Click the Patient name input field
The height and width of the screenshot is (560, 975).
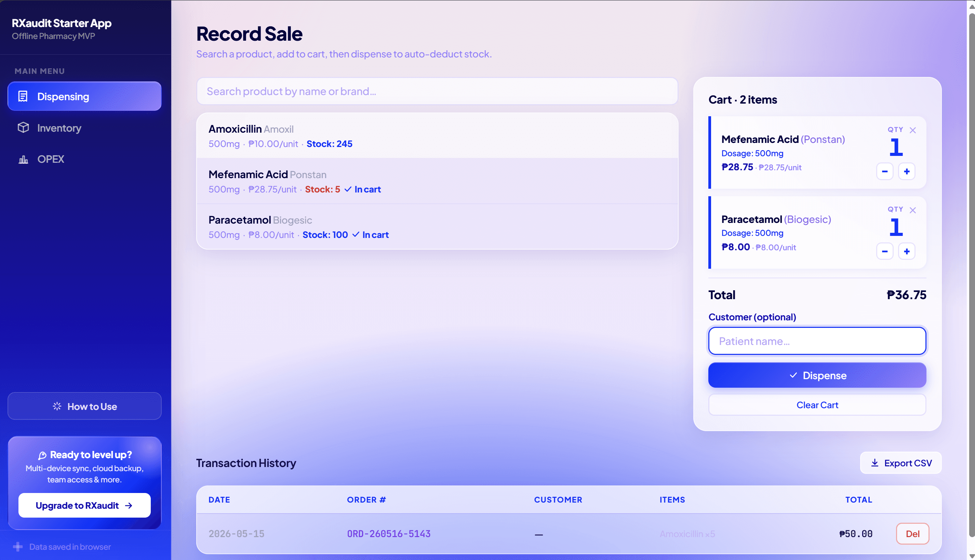click(817, 341)
